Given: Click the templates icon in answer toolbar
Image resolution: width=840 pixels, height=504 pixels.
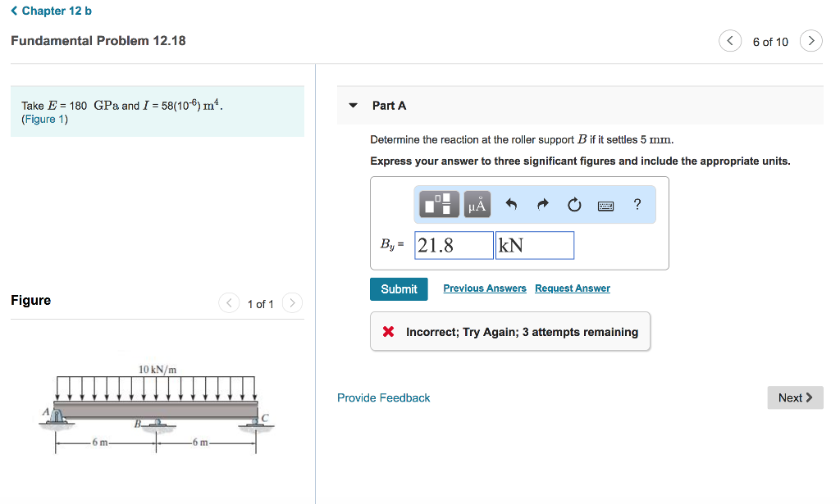Looking at the screenshot, I should [x=440, y=205].
